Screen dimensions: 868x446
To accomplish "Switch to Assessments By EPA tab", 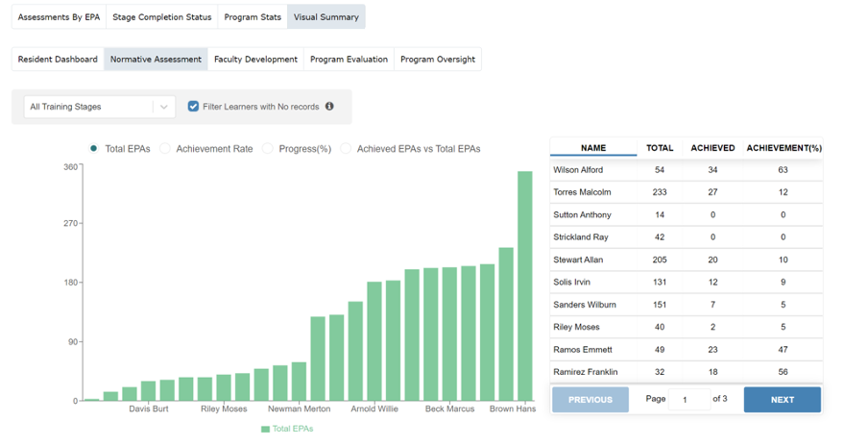I will coord(59,17).
